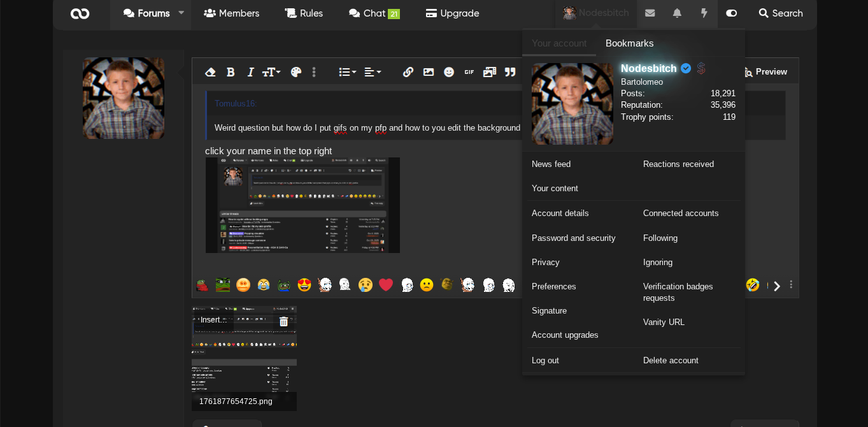Open the envelope conversations inbox

(650, 13)
